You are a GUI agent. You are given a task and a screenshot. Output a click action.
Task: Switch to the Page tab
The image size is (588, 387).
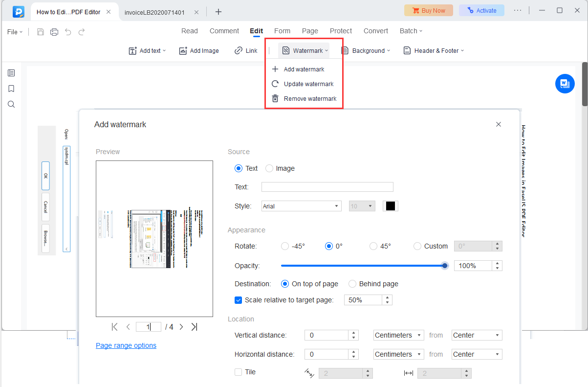pyautogui.click(x=310, y=31)
